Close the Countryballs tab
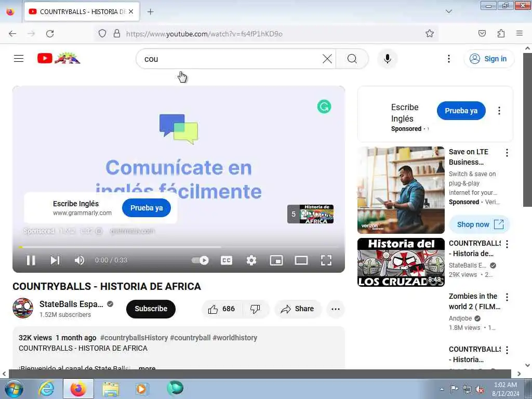Image resolution: width=532 pixels, height=399 pixels. point(131,11)
